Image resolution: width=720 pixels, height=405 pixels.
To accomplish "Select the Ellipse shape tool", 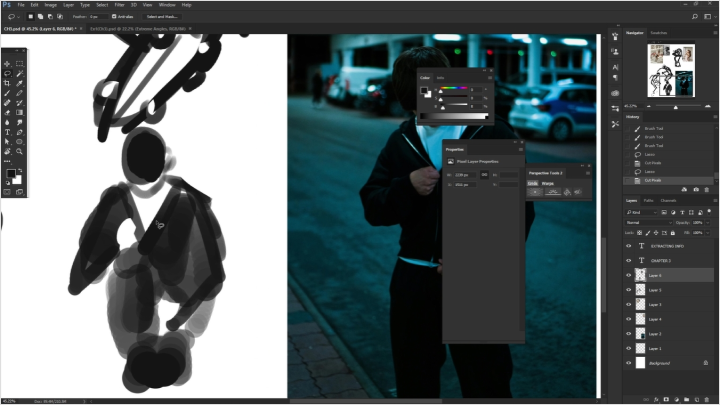I will (x=20, y=142).
